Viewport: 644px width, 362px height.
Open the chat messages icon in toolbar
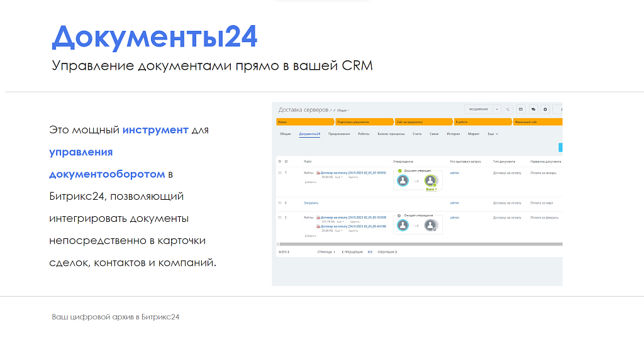point(534,109)
